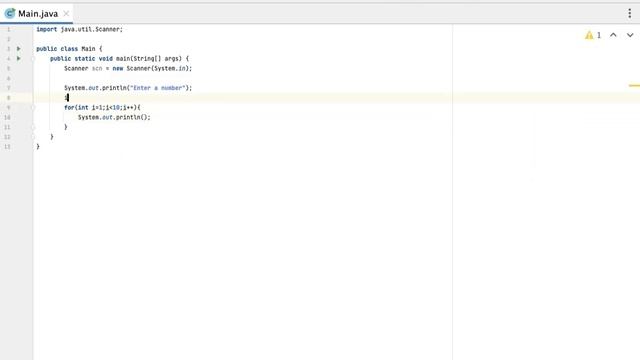Run main method using gutter arrow
Screen dimensions: 640x360
coord(18,58)
